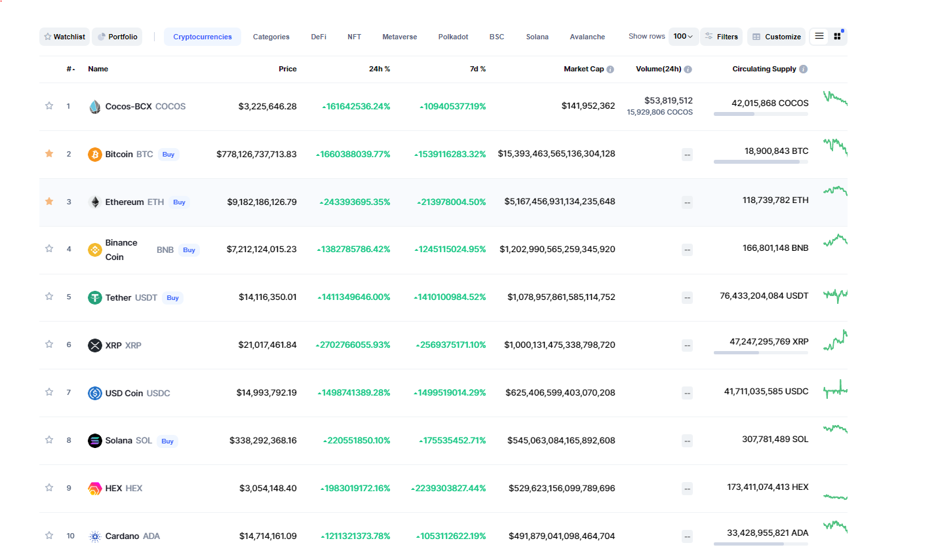Click XRP circulating supply progress bar
The width and height of the screenshot is (936, 560).
click(x=761, y=352)
